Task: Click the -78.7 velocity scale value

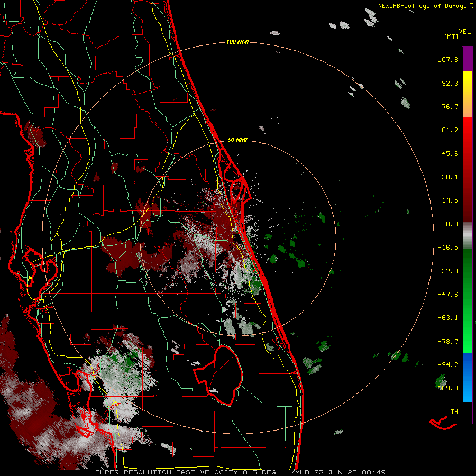Action: 448,342
